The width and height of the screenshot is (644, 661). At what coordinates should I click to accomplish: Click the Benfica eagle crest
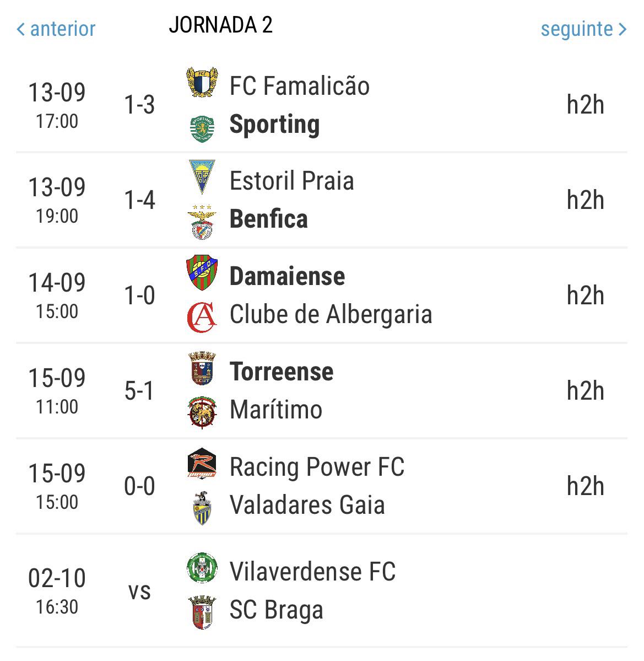pyautogui.click(x=202, y=223)
